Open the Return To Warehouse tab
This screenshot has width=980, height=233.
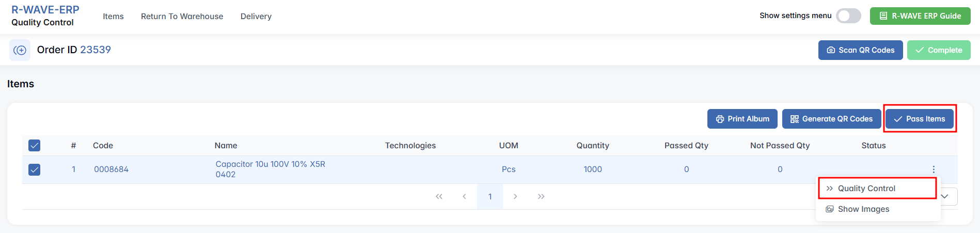(182, 17)
